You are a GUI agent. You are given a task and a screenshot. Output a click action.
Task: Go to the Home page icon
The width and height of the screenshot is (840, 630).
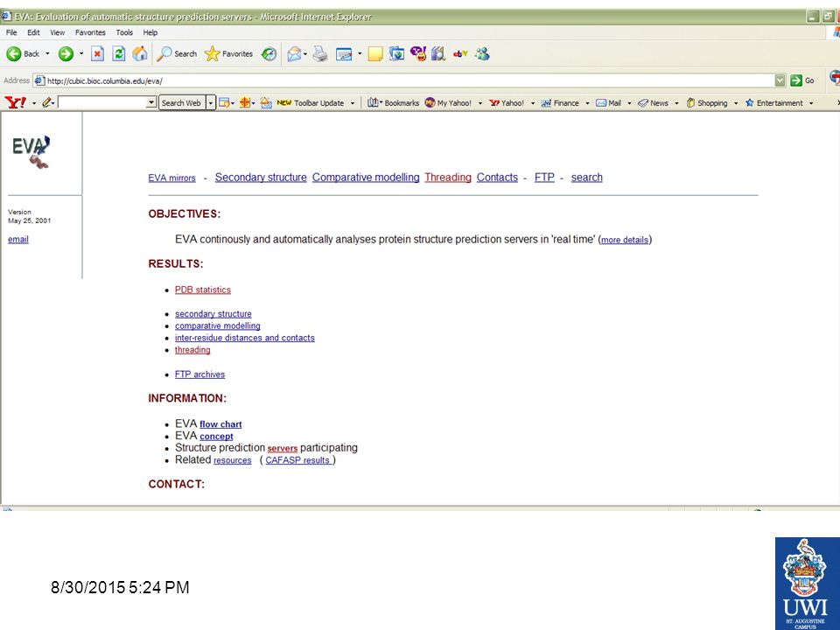coord(140,53)
